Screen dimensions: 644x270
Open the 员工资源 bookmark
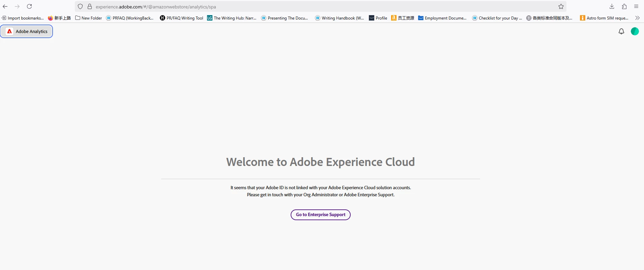click(x=403, y=18)
